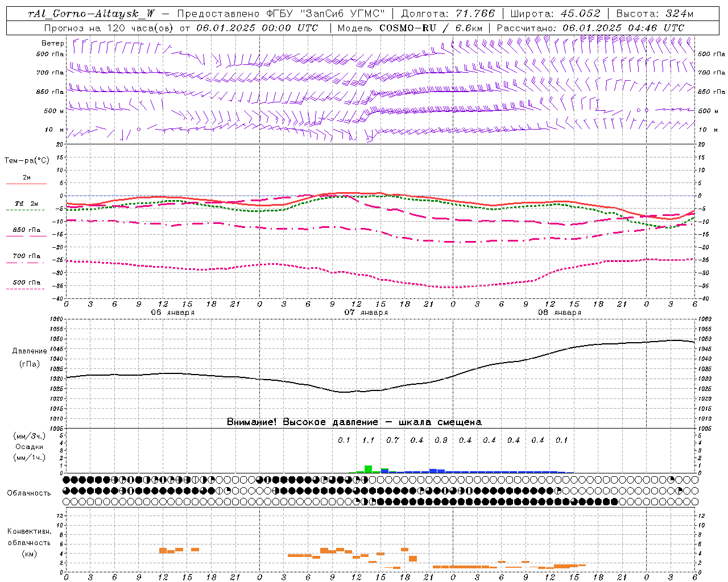The width and height of the screenshot is (728, 582).
Task: Click the station title rAl_Gorno-Altaysk_W
Action: pos(91,14)
